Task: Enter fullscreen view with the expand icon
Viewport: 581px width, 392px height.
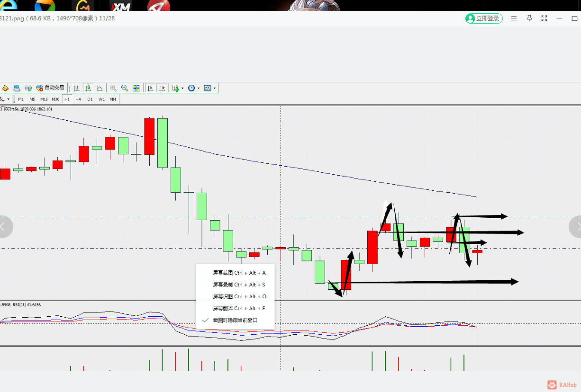Action: click(545, 18)
